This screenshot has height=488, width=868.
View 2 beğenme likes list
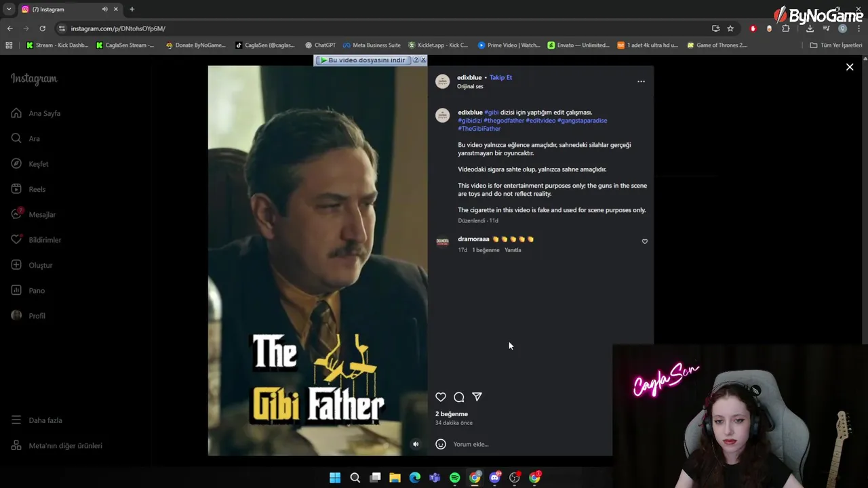pyautogui.click(x=452, y=414)
